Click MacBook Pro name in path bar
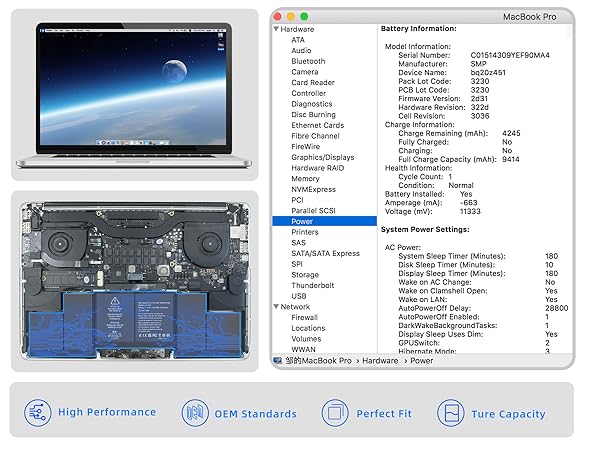 point(318,360)
